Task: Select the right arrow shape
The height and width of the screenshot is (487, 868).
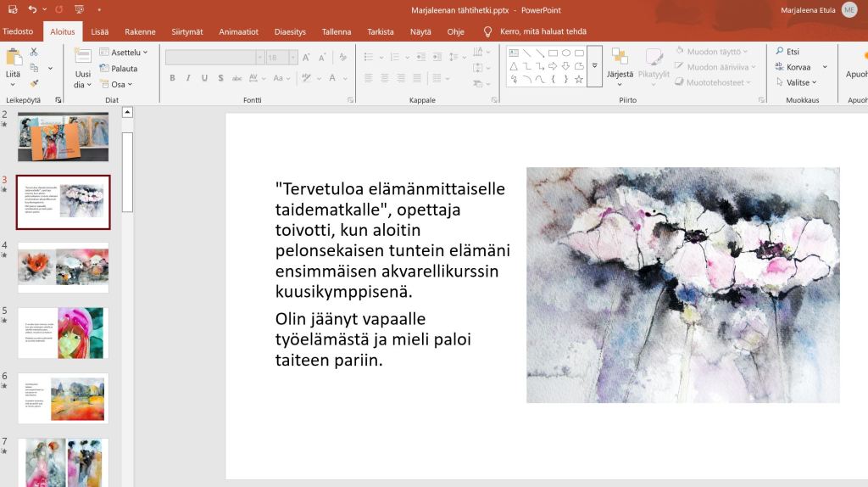Action: tap(553, 66)
